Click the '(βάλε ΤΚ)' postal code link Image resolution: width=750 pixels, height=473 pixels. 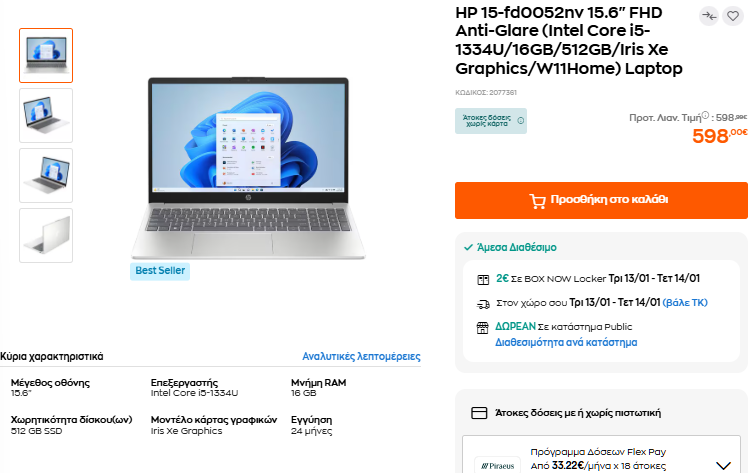[x=686, y=303]
